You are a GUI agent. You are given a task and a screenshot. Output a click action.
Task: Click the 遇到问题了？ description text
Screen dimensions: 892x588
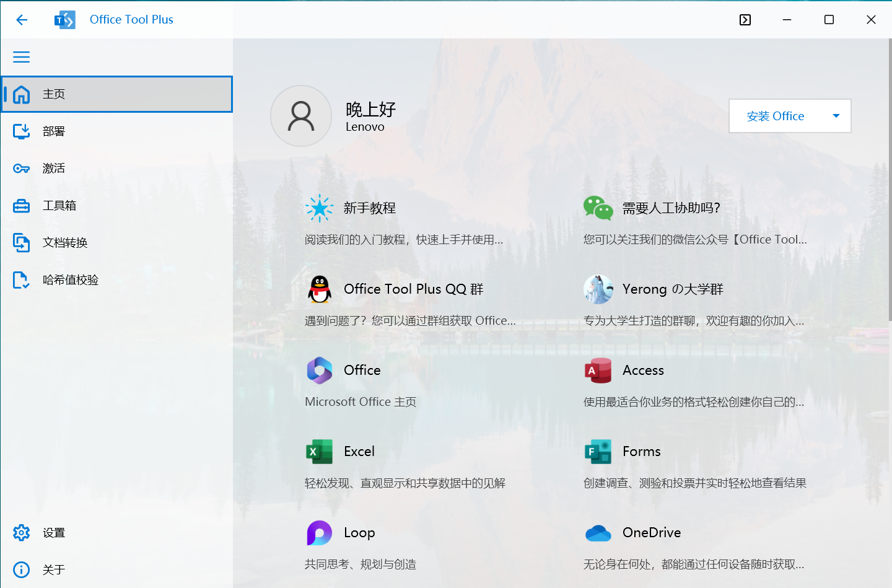(x=410, y=321)
